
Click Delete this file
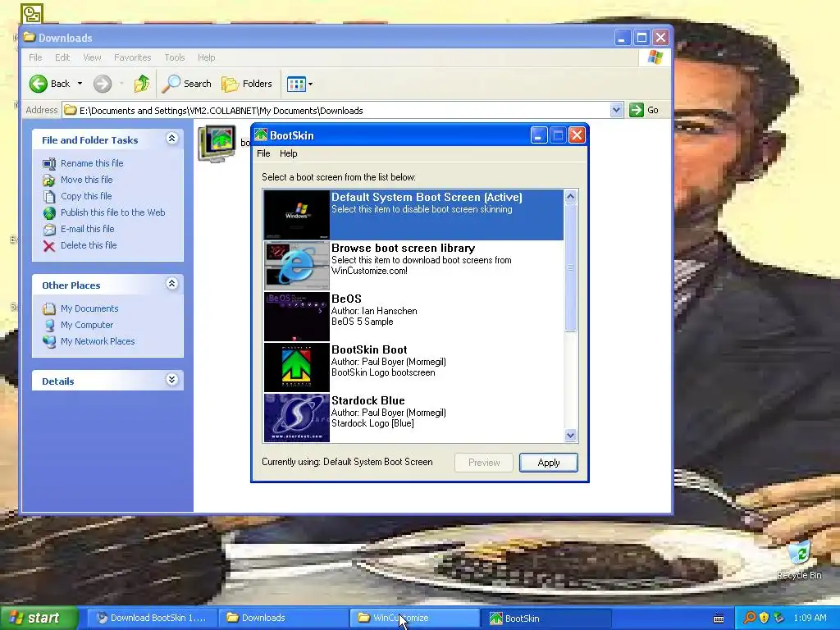[x=89, y=245]
